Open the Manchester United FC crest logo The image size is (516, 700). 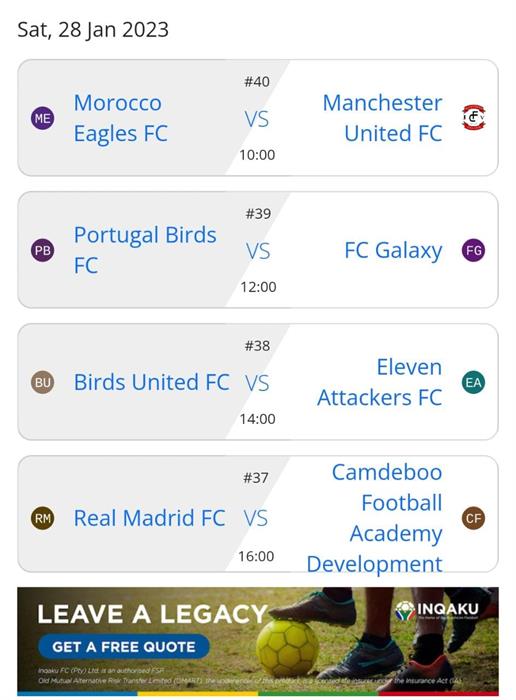[x=474, y=117]
